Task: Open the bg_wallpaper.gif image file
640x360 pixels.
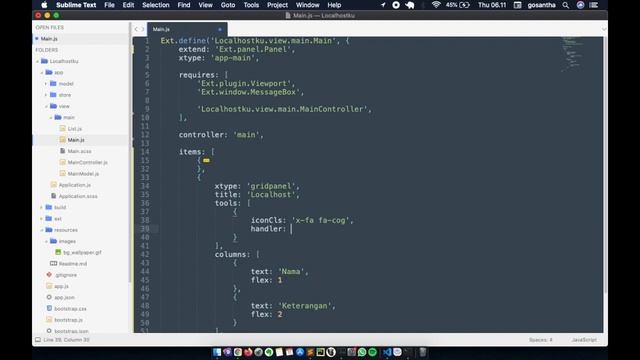Action: click(x=82, y=252)
